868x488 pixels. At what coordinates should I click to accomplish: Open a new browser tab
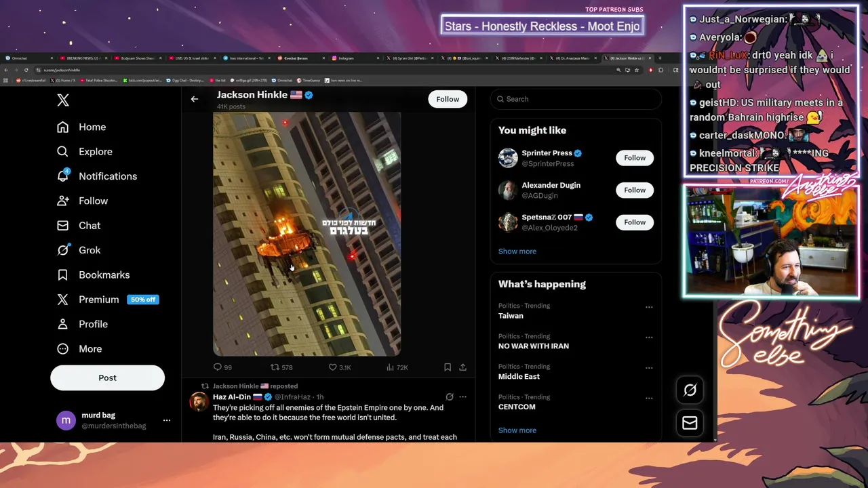(x=660, y=58)
